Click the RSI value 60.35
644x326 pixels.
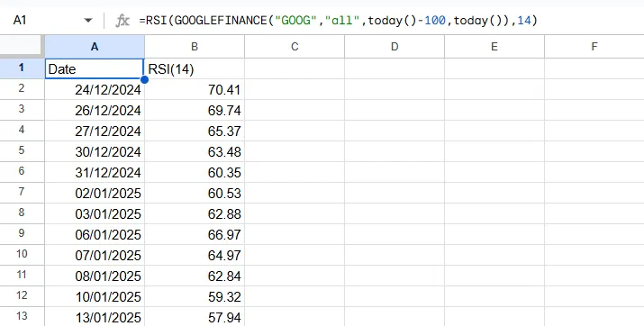[195, 172]
